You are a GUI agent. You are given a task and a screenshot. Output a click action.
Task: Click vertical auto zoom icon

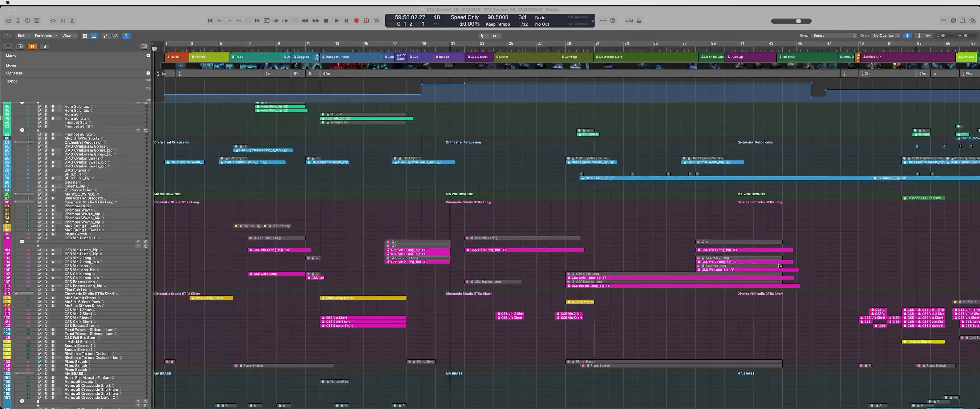coord(919,36)
